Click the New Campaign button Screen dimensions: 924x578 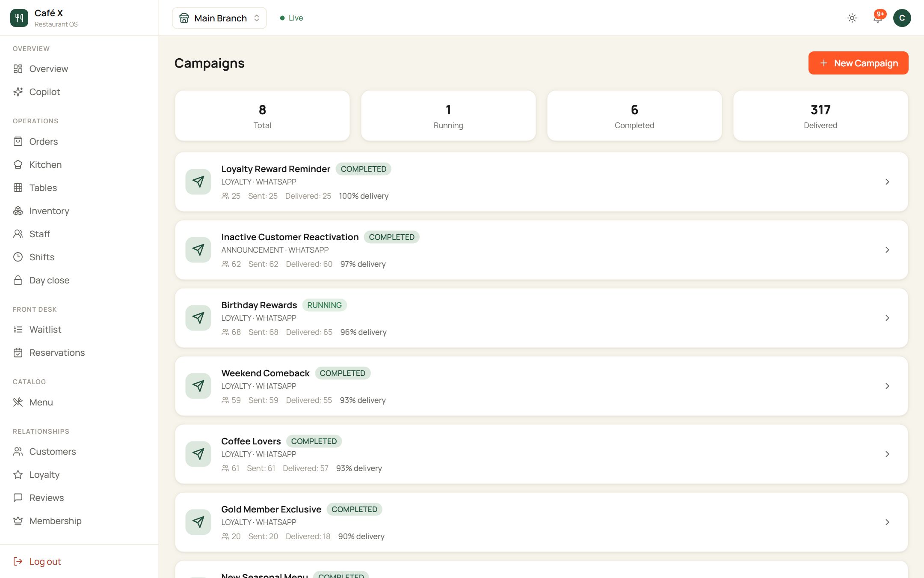858,63
